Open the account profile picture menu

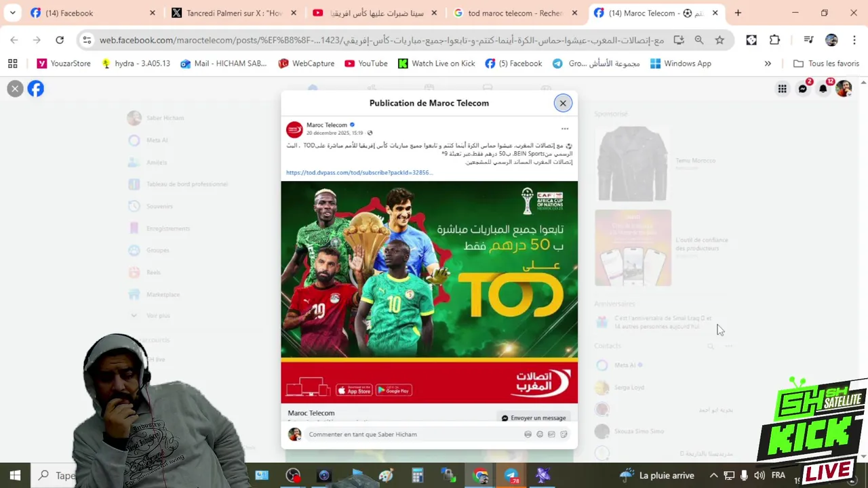(844, 89)
